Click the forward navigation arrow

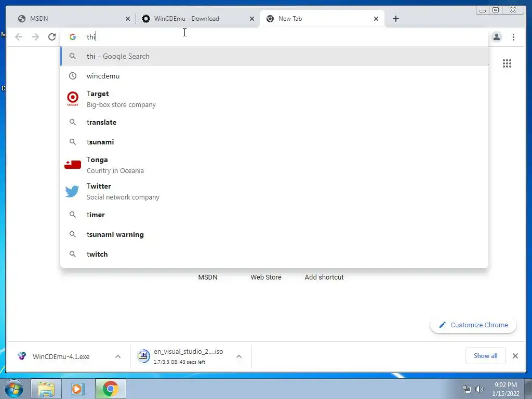click(x=35, y=37)
